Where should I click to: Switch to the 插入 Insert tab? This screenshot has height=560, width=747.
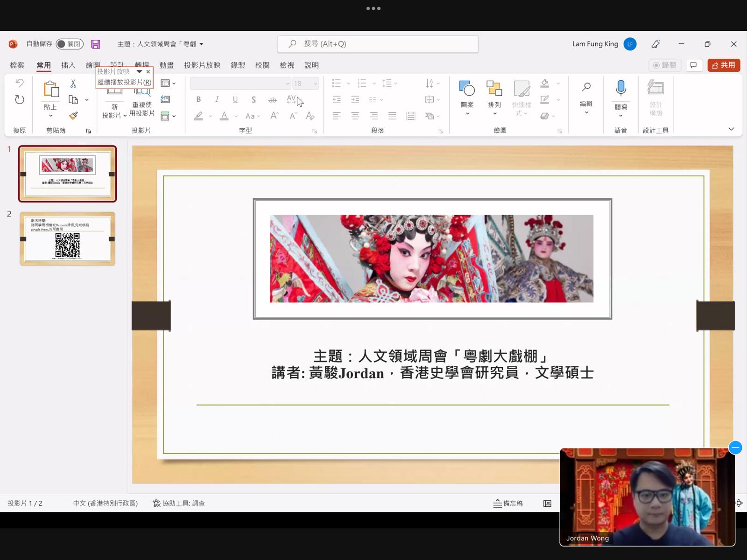click(x=68, y=65)
